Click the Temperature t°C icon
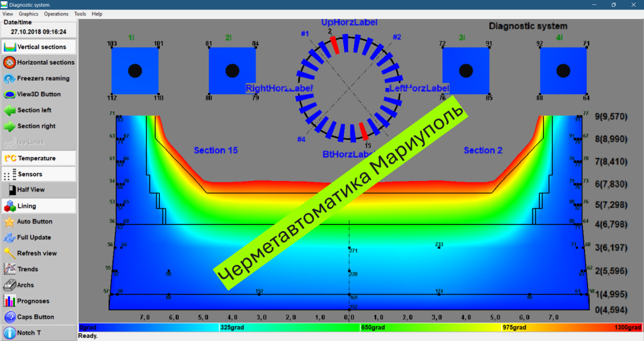Image resolution: width=644 pixels, height=341 pixels. tap(10, 158)
